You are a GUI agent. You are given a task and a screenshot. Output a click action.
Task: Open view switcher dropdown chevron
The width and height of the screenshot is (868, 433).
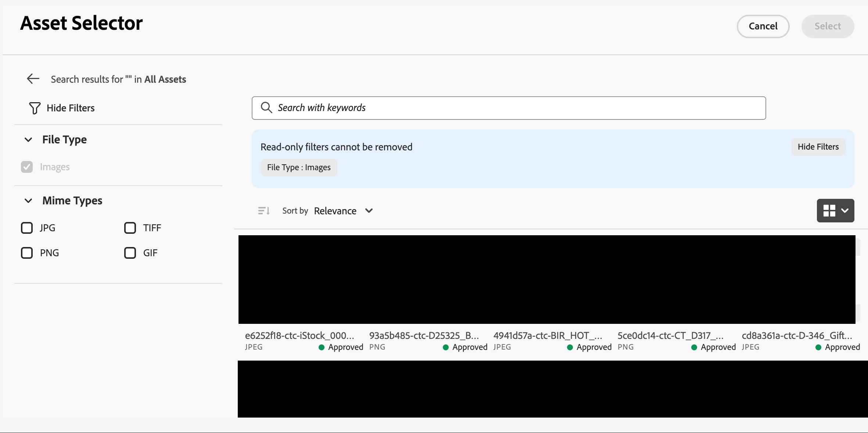pyautogui.click(x=845, y=211)
